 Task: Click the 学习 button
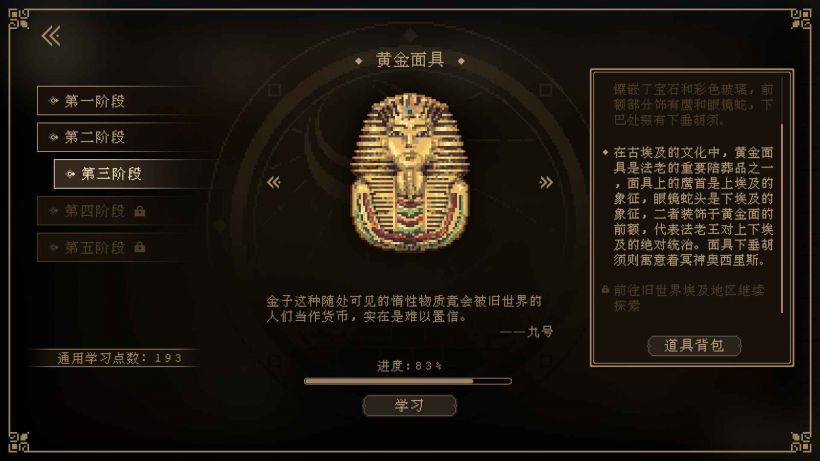tap(409, 406)
